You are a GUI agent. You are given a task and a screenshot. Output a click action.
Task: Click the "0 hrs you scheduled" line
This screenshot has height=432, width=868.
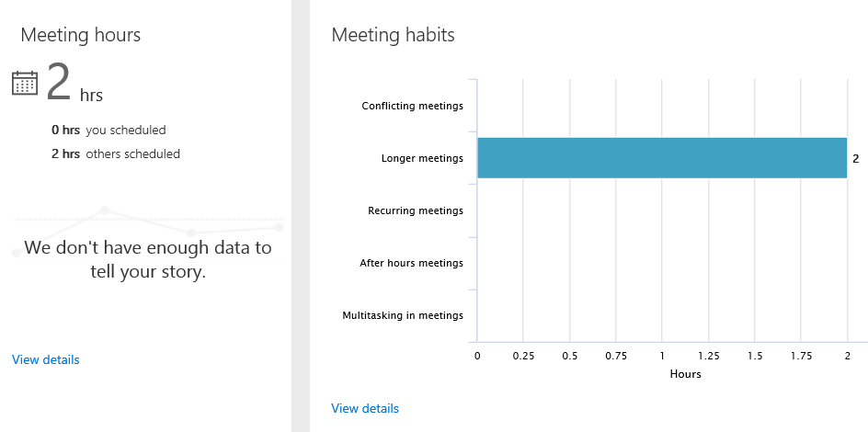108,131
